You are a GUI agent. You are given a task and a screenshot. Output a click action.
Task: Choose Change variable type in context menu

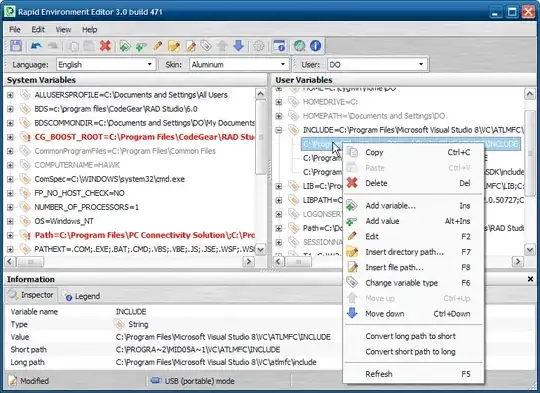(x=413, y=283)
